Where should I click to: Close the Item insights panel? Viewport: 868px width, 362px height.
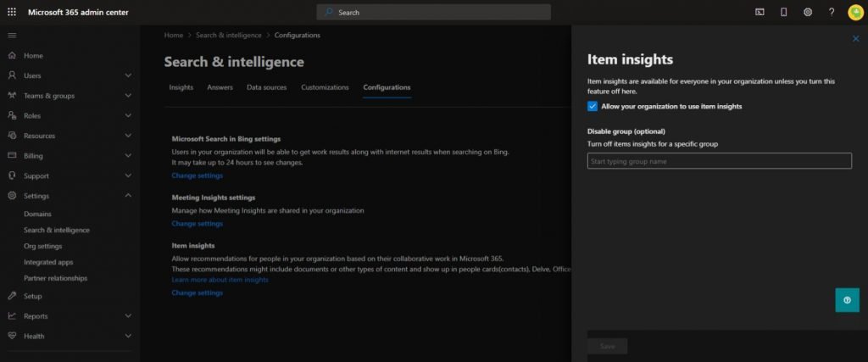[855, 39]
